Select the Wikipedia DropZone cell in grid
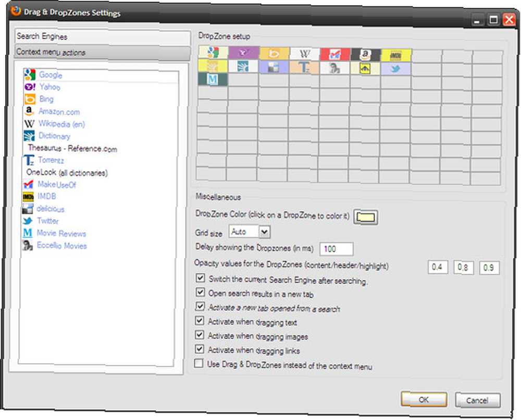Viewport: 521px width, 420px height. click(x=305, y=54)
